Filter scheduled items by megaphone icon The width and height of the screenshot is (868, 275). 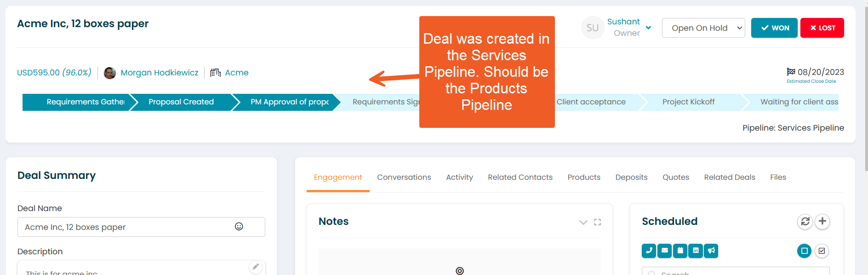[x=711, y=251]
